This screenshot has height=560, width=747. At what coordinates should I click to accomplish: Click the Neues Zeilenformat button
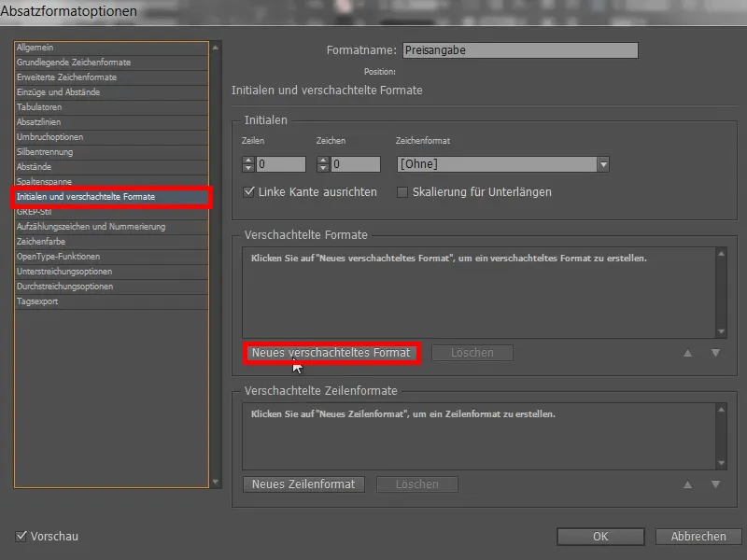tap(304, 484)
